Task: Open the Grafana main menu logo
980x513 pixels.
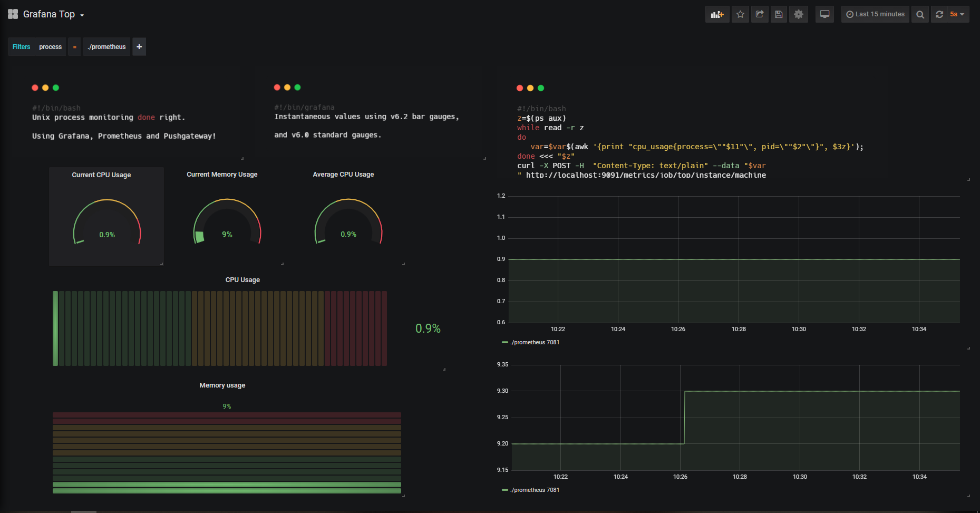Action: coord(12,14)
